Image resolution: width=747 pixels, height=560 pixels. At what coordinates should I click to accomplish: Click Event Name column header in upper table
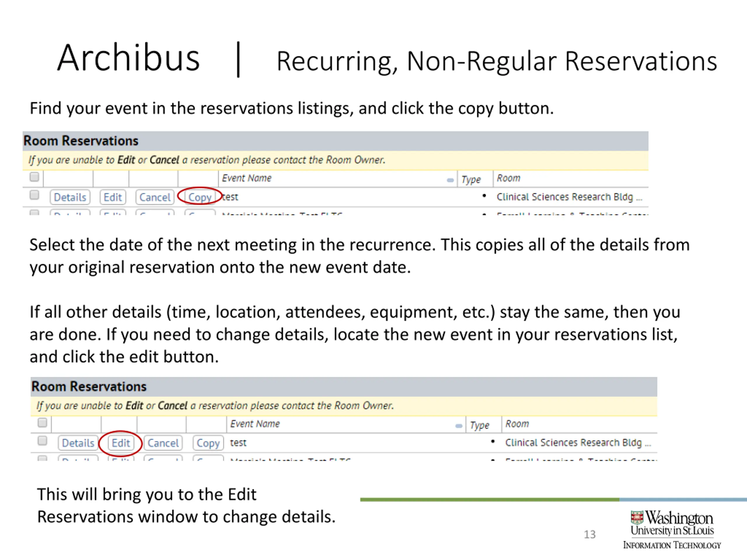247,178
